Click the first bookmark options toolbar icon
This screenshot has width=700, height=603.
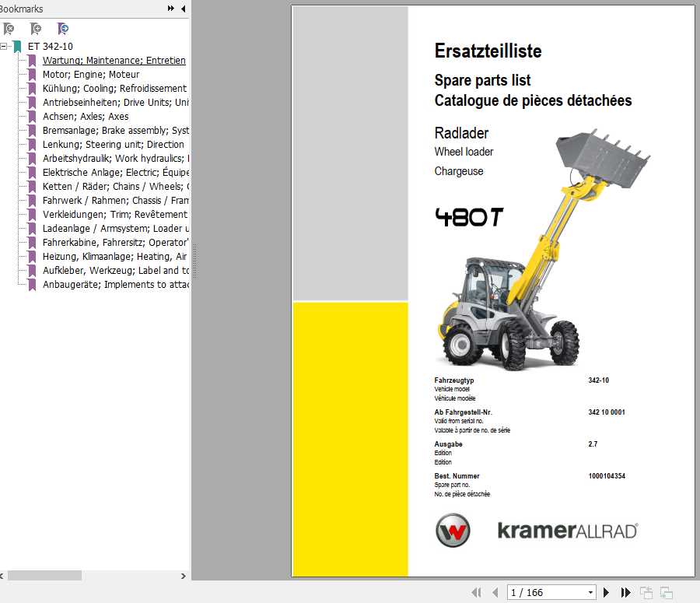[x=9, y=29]
